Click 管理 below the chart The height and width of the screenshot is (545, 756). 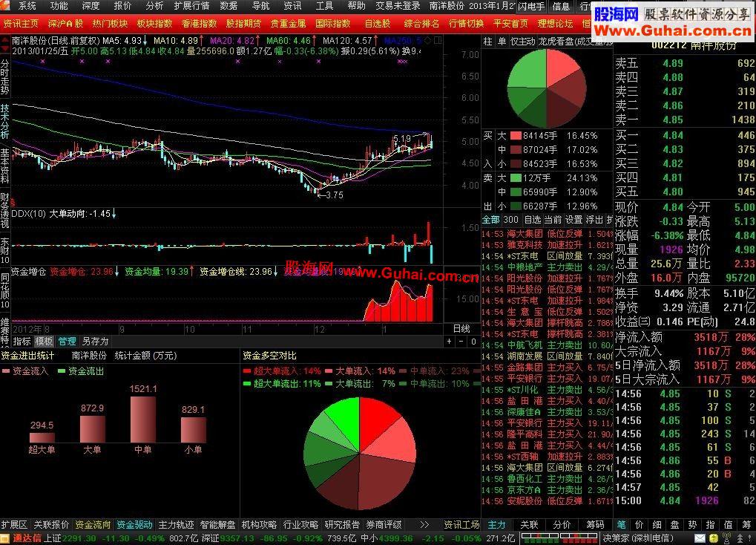click(67, 342)
